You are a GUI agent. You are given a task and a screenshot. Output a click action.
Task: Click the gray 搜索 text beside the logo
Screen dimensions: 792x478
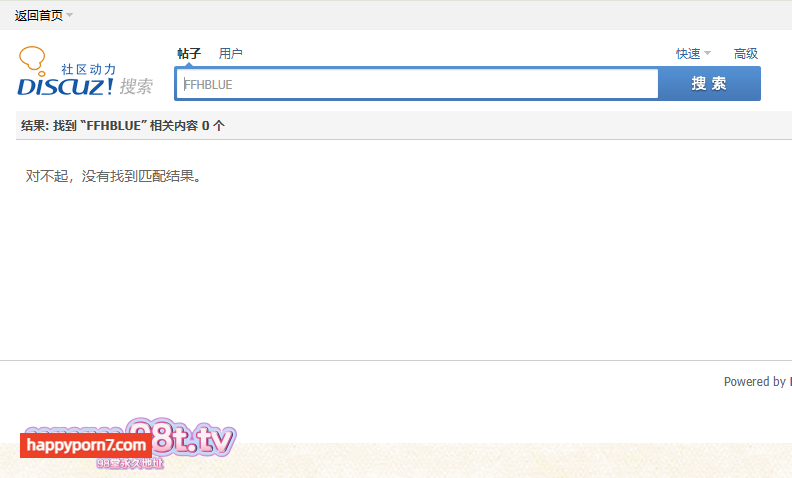[136, 86]
